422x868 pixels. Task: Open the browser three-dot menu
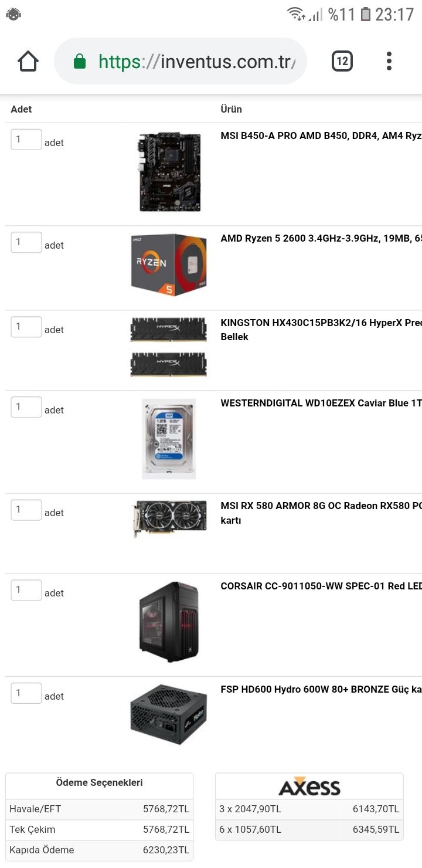[x=389, y=61]
